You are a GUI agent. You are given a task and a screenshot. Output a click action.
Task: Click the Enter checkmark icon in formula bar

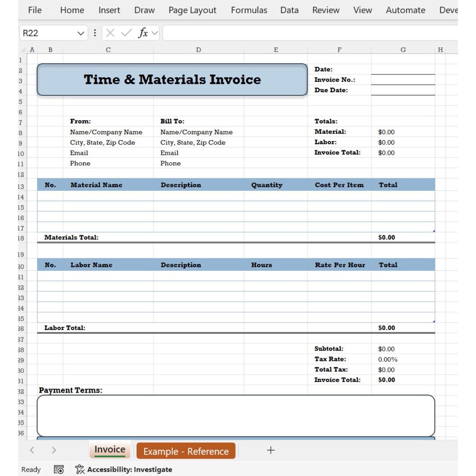126,33
